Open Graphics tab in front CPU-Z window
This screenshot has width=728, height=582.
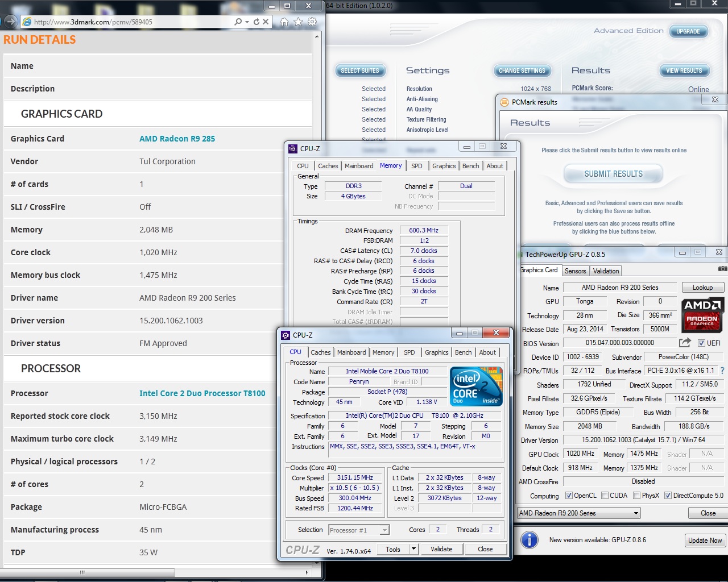pos(437,352)
